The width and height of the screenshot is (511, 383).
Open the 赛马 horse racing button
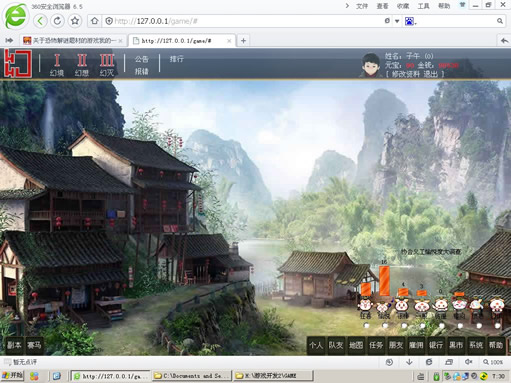coord(34,345)
